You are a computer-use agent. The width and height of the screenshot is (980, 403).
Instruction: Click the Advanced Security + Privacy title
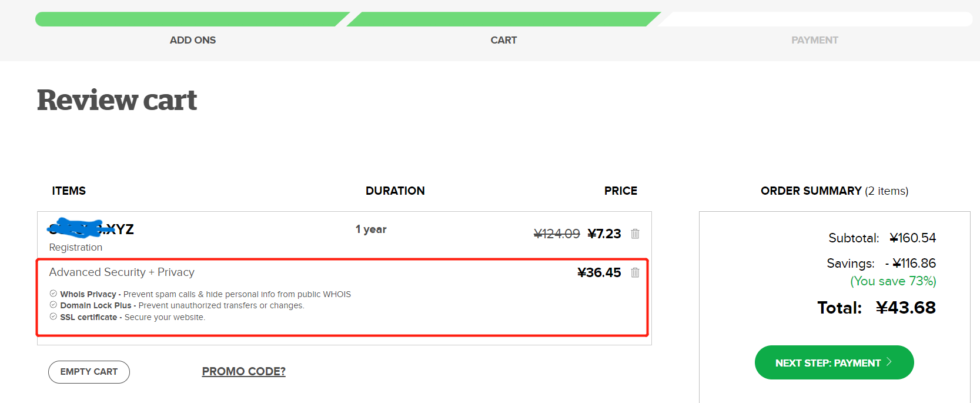(122, 272)
